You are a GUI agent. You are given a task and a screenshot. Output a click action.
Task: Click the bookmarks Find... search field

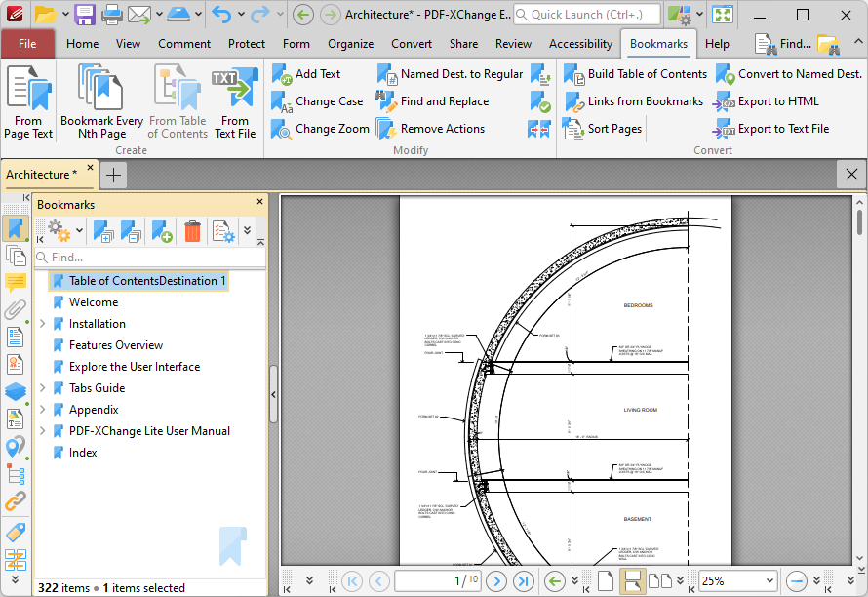[x=150, y=258]
